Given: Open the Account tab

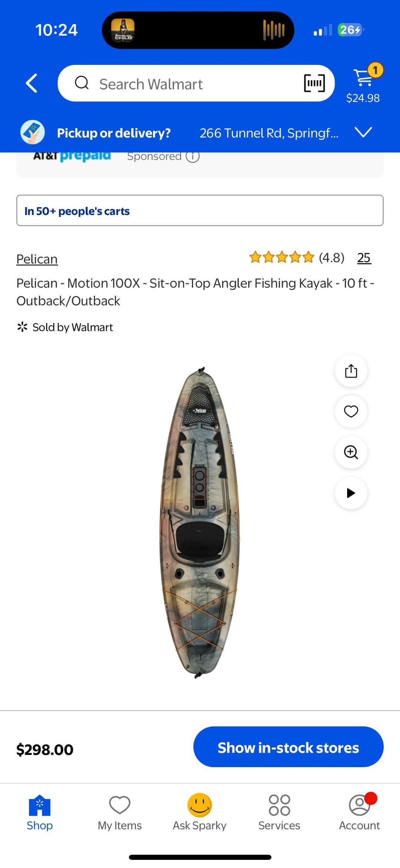Looking at the screenshot, I should tap(359, 812).
